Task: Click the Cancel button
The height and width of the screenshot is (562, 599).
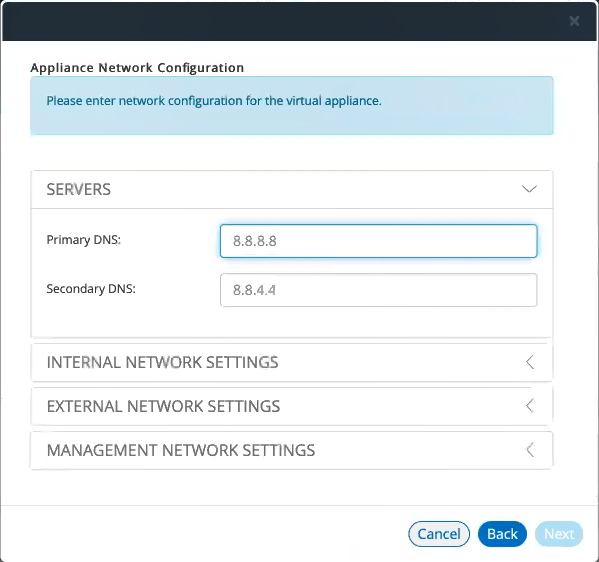Action: click(439, 534)
